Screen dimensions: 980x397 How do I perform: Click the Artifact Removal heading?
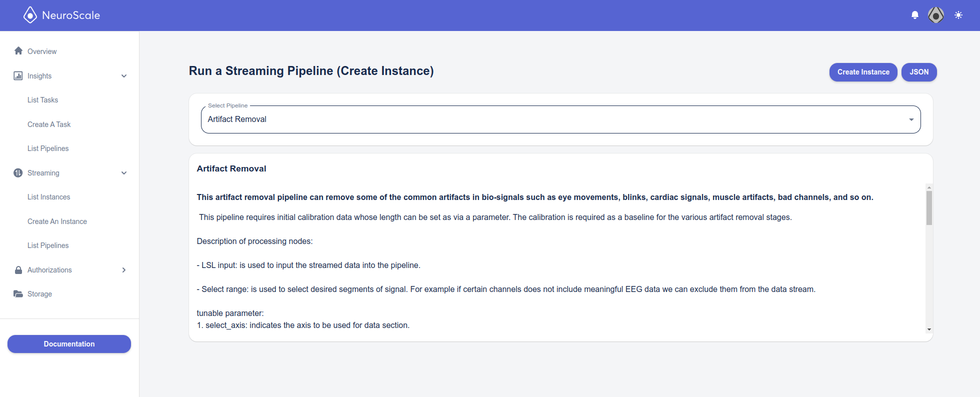231,168
